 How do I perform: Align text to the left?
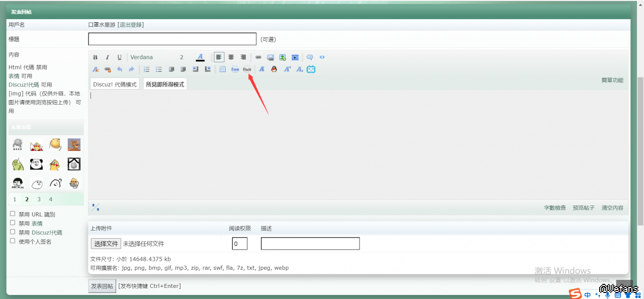(x=219, y=57)
